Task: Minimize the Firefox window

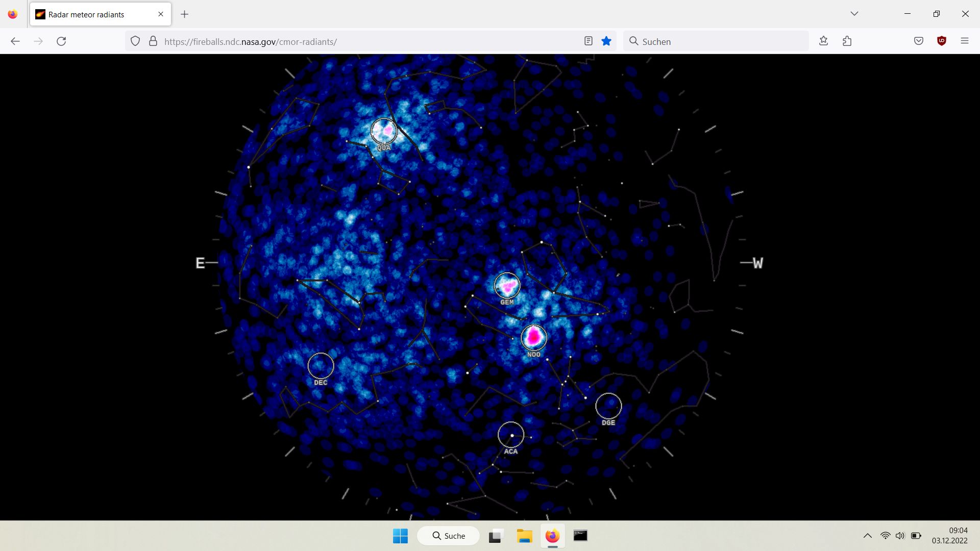Action: pyautogui.click(x=908, y=14)
